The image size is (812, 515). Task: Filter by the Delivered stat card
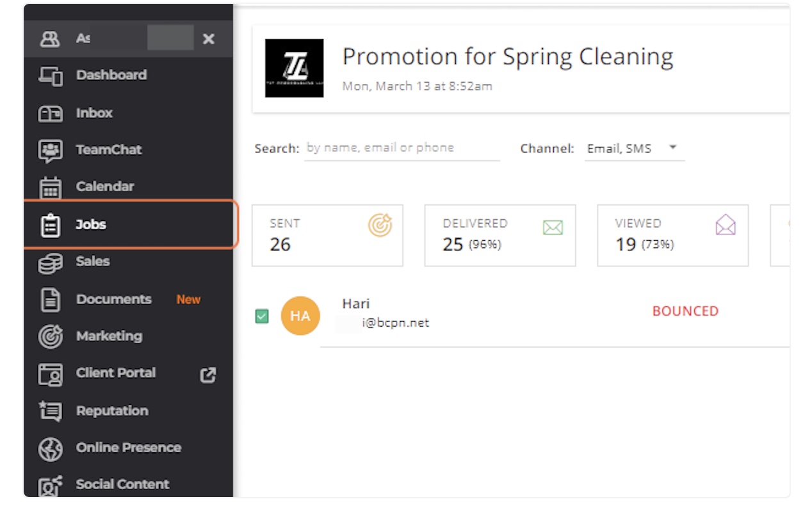tap(499, 235)
